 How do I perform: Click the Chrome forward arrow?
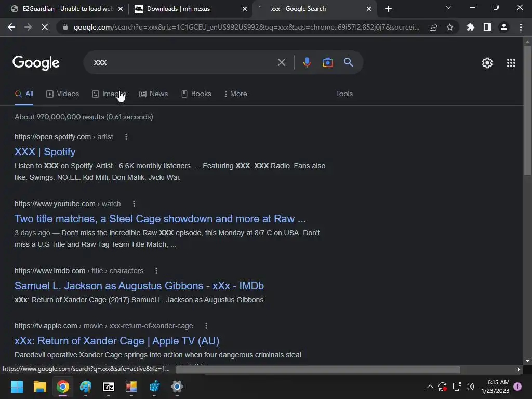point(28,27)
